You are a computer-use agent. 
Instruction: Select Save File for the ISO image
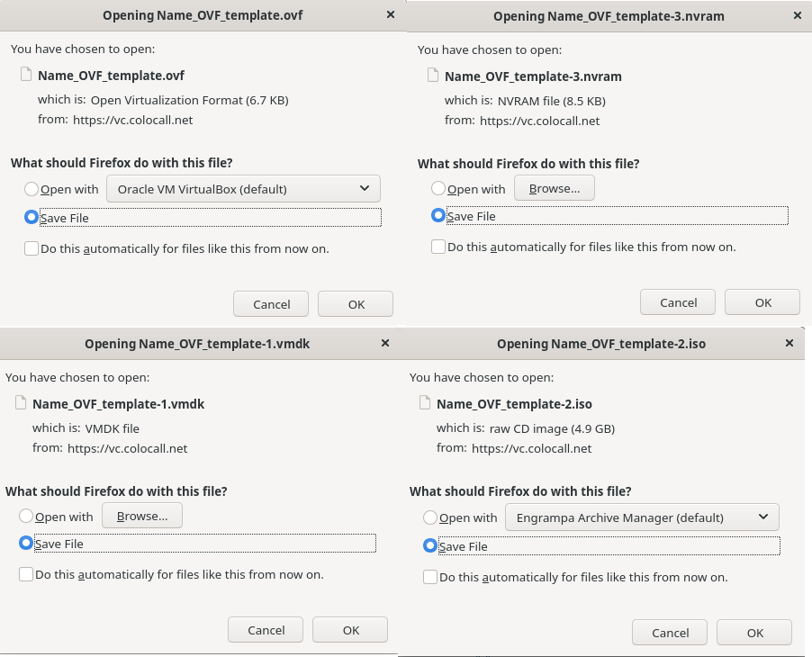(430, 546)
